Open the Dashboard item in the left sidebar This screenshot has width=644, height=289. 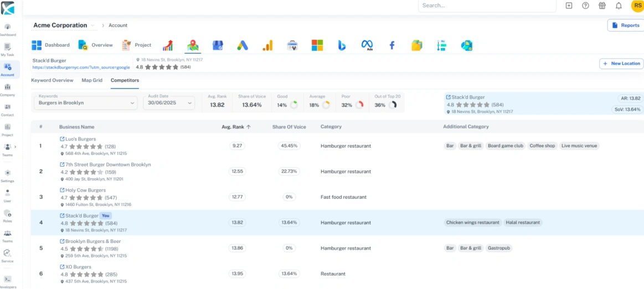click(7, 30)
